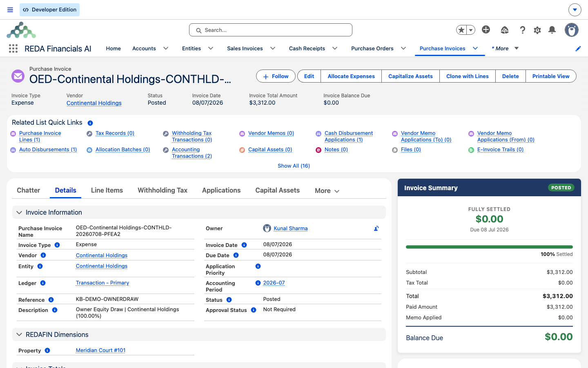Viewport: 588px width, 368px height.
Task: Switch to the Withholding Tax tab
Action: tap(163, 190)
